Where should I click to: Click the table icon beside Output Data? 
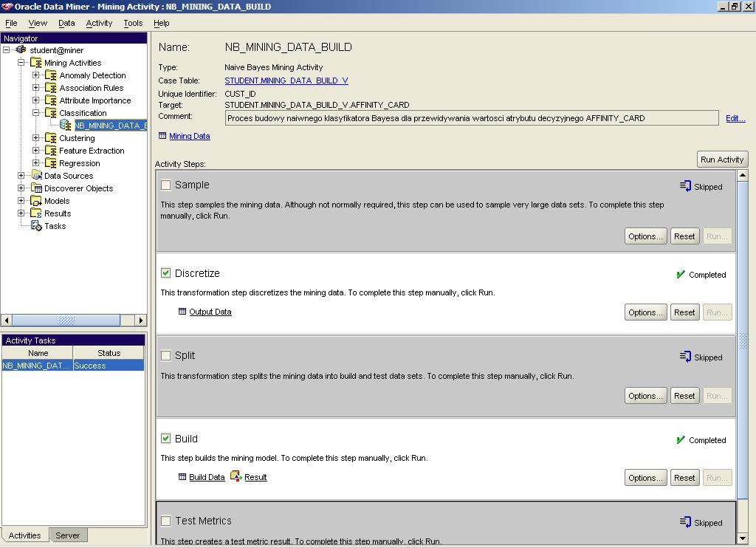pos(182,312)
